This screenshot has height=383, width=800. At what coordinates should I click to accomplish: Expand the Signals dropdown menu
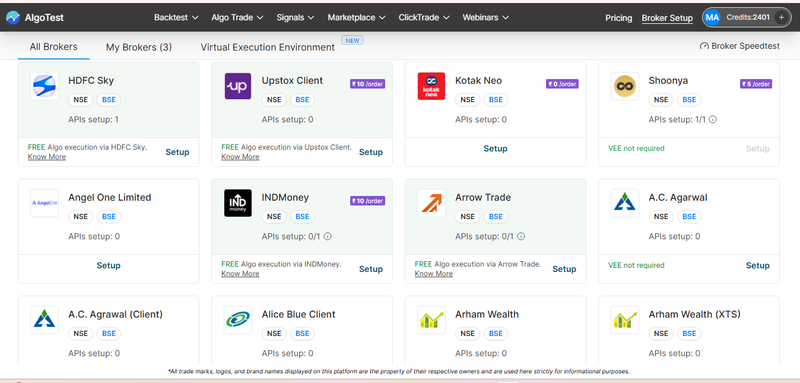pyautogui.click(x=295, y=17)
